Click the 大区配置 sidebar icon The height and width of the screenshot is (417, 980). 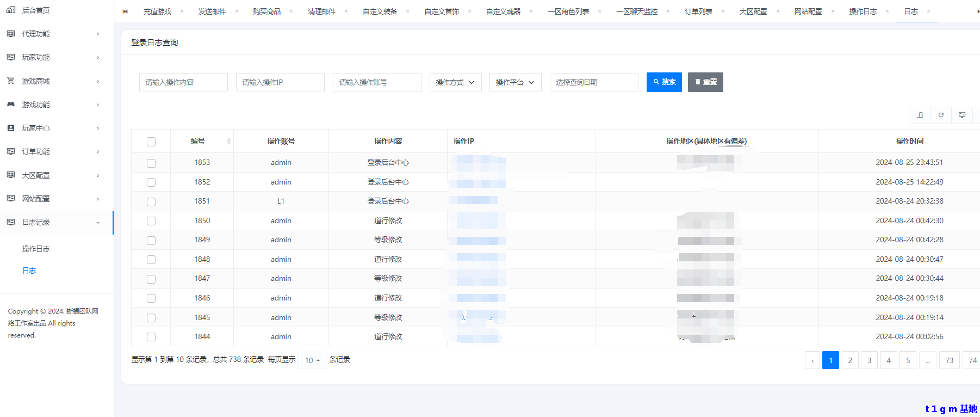[x=11, y=175]
